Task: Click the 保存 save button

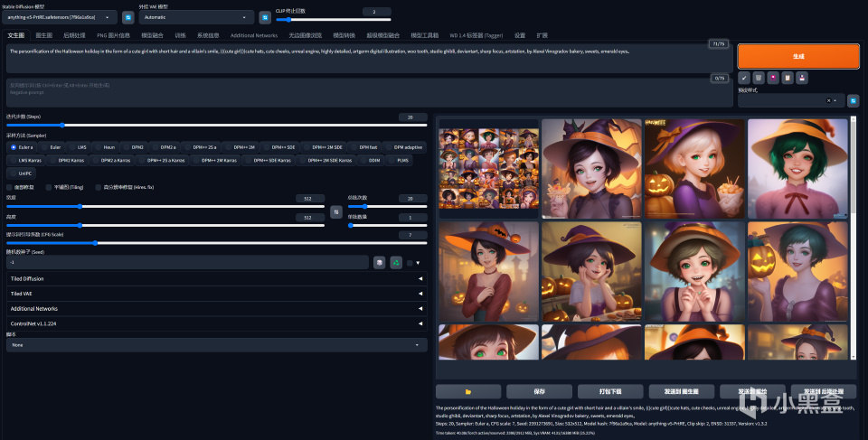Action: 540,391
